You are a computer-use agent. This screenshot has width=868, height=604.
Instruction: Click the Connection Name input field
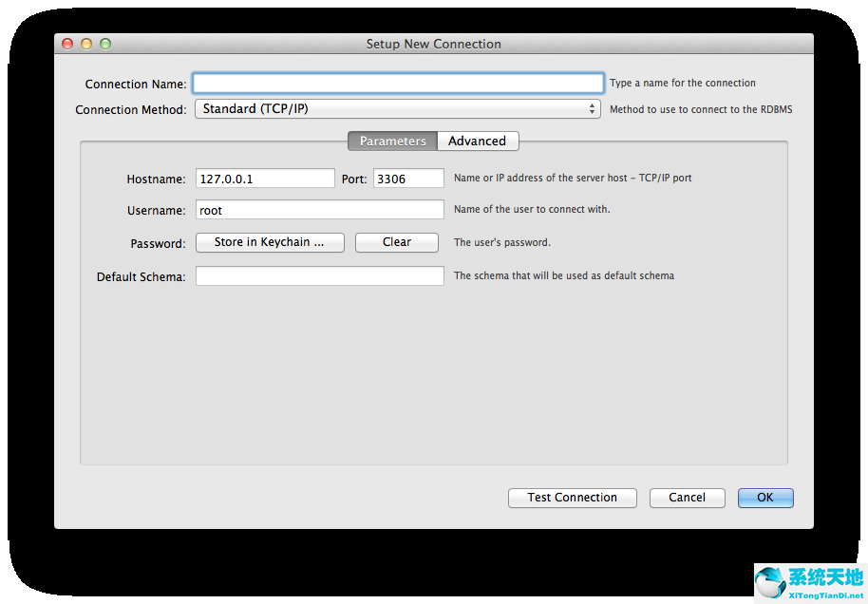[397, 83]
